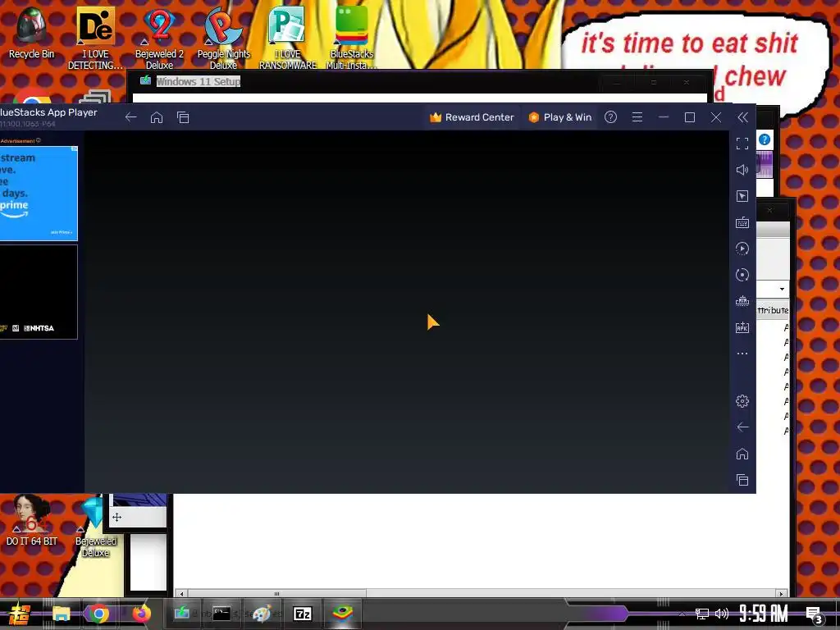Open the macro recorder icon in sidebar
840x630 pixels.
click(742, 249)
